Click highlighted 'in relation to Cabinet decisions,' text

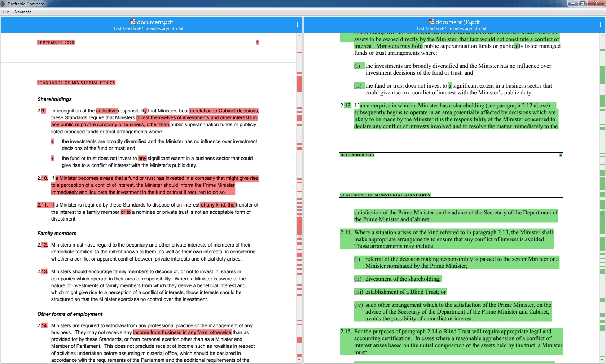(224, 111)
